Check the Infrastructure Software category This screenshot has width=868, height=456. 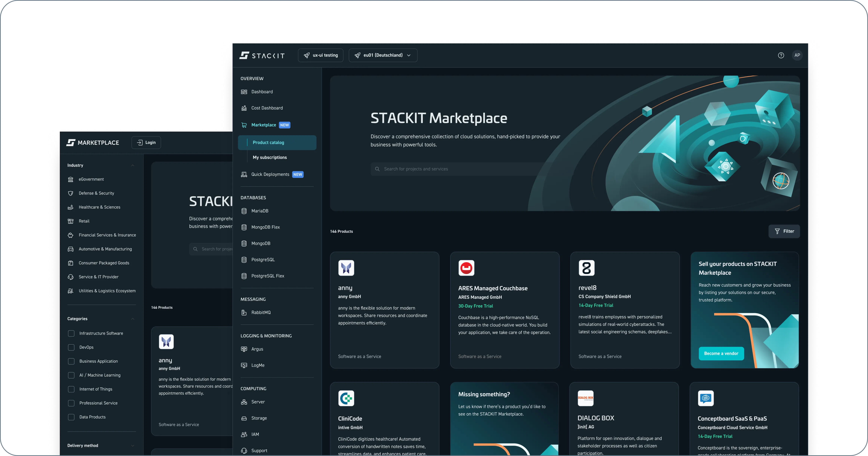[x=71, y=333]
